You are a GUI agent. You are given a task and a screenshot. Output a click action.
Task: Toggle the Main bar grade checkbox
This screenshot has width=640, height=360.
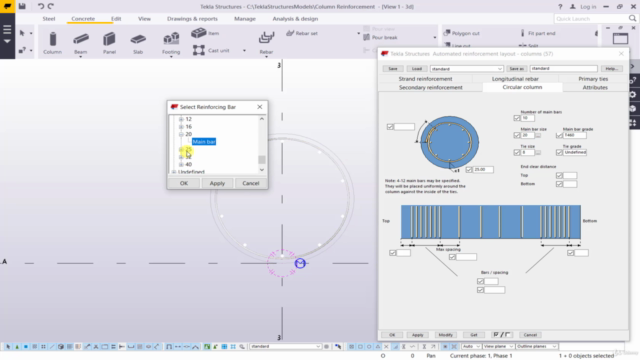[x=559, y=135]
